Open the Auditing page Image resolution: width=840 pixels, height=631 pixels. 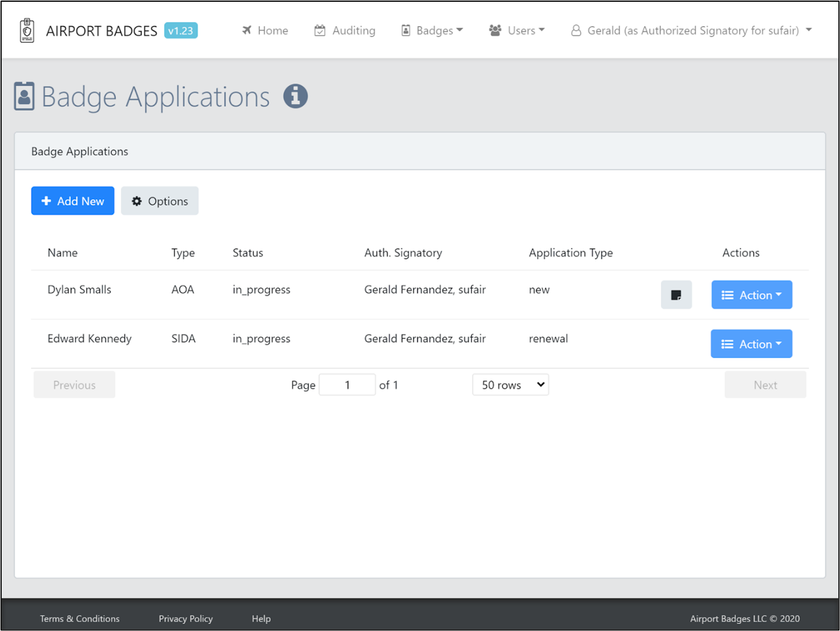[x=345, y=30]
